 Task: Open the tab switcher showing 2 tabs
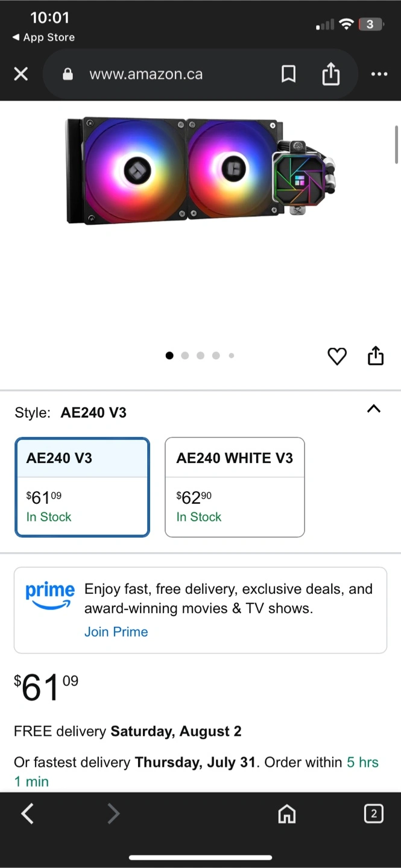point(373,814)
